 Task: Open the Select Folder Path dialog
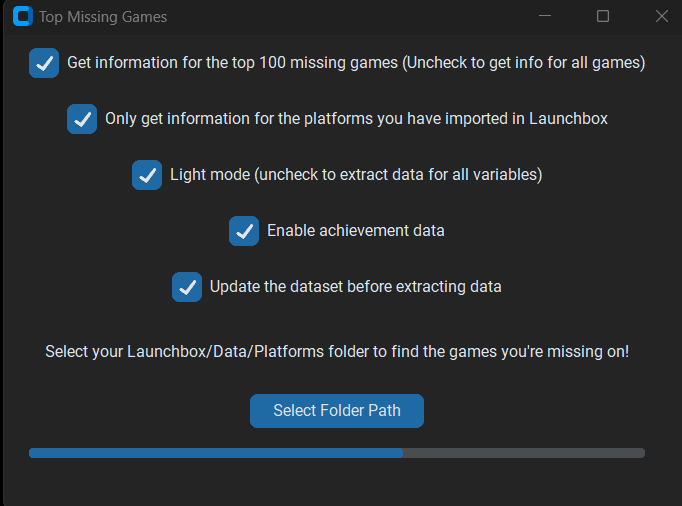click(x=337, y=411)
